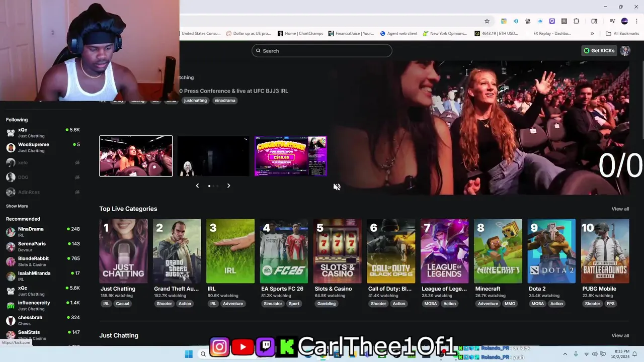Open the Minecraft category card

tap(498, 251)
